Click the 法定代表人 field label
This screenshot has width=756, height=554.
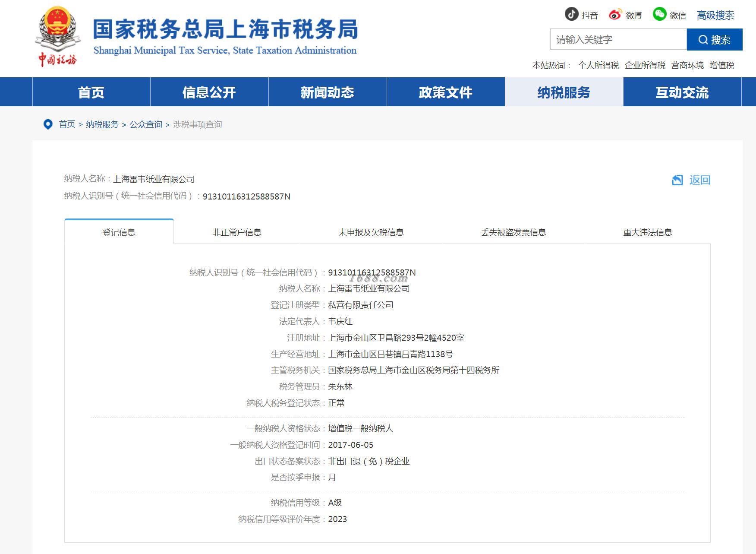click(x=299, y=321)
